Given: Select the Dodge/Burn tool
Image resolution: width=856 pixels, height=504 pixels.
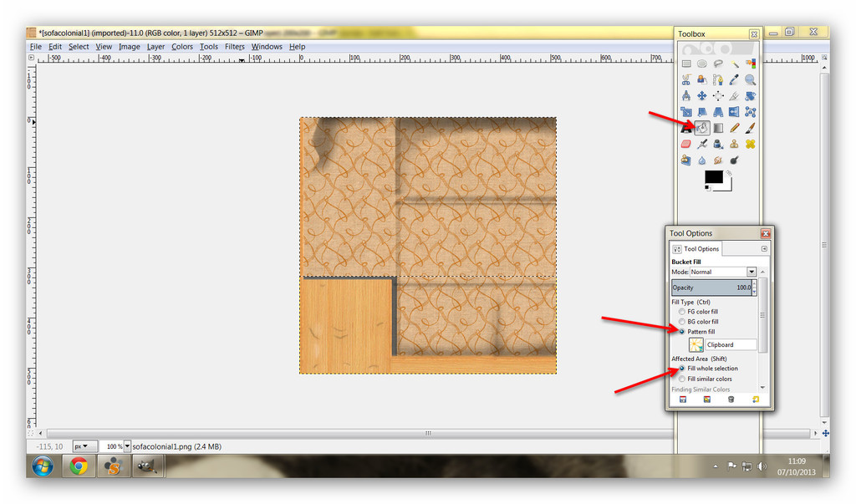Looking at the screenshot, I should pyautogui.click(x=734, y=160).
